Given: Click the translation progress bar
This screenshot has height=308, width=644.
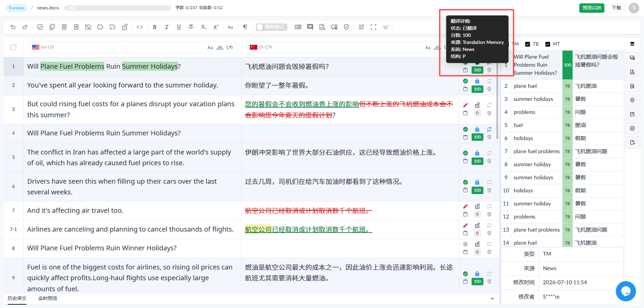Looking at the screenshot, I should [x=118, y=8].
